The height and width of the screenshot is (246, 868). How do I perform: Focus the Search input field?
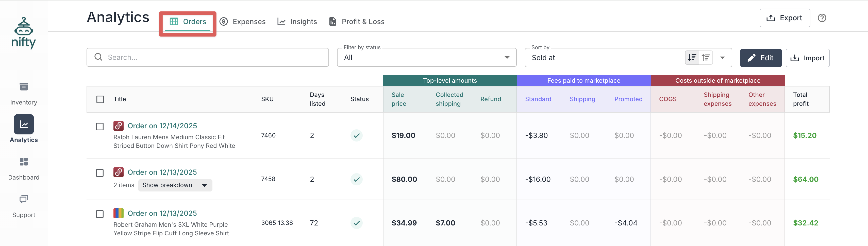212,58
